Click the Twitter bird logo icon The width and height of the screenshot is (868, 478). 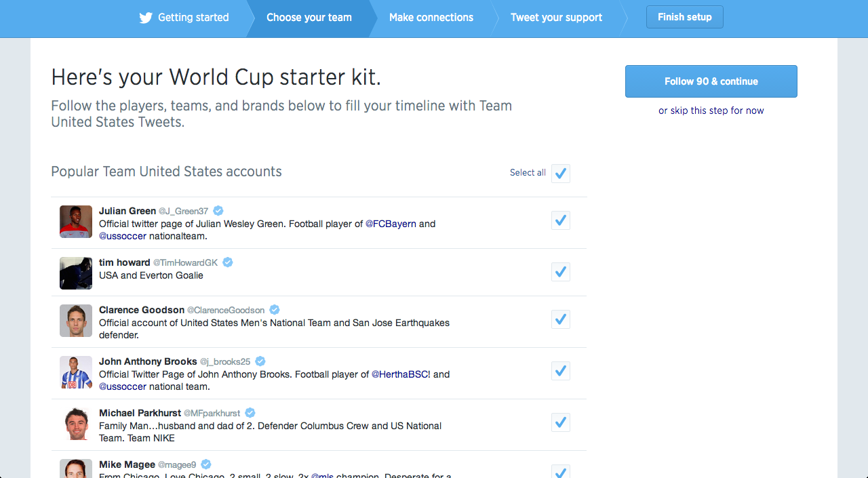tap(146, 18)
